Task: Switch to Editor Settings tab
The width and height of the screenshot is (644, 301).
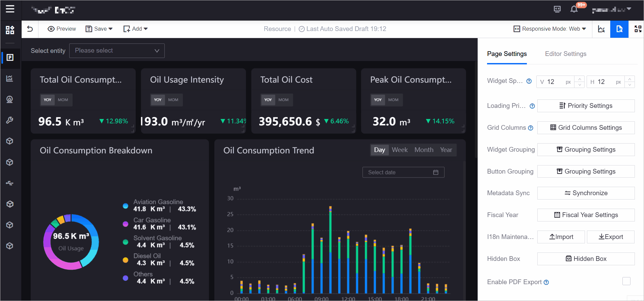Action: [565, 54]
